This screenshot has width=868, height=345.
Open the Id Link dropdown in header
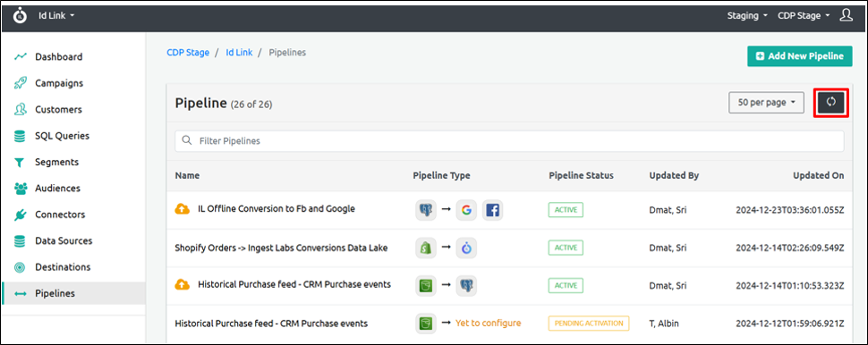(55, 15)
